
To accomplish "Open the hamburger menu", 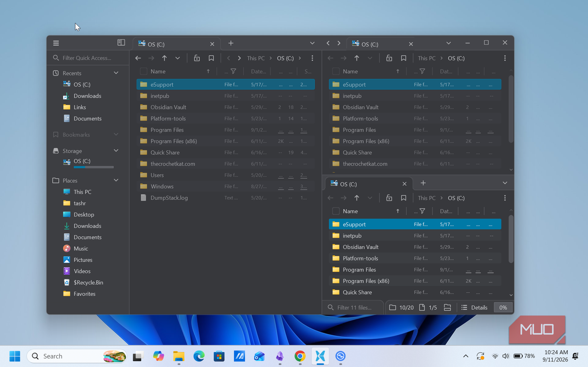I will coord(56,43).
